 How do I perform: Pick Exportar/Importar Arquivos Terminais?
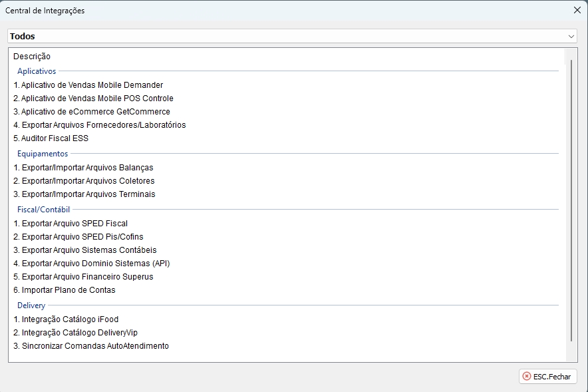84,194
